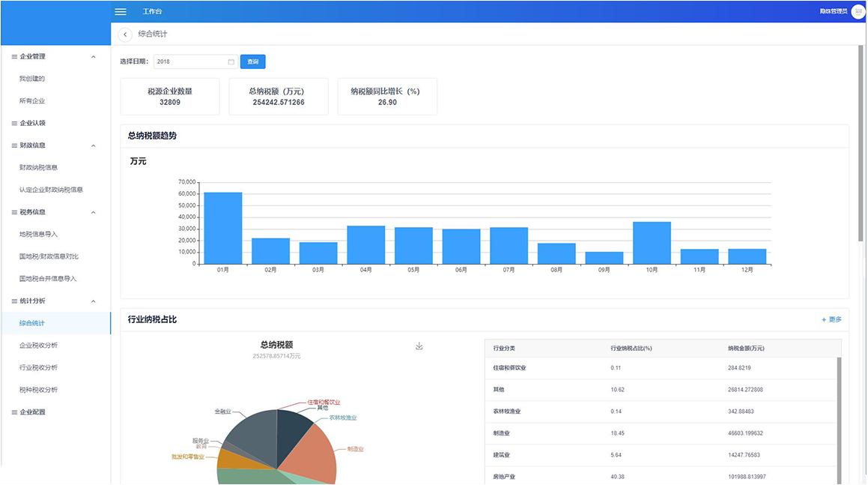Open the calendar icon in date field

[231, 61]
